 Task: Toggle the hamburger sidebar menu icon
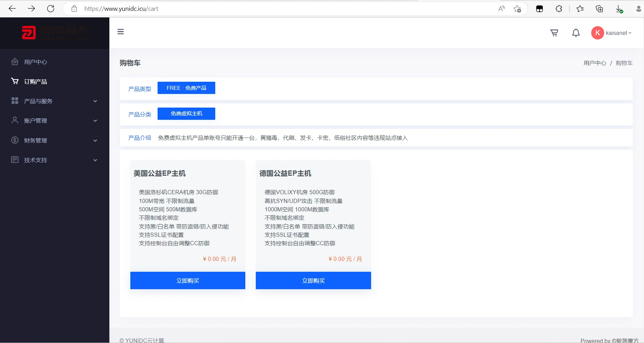(x=121, y=32)
